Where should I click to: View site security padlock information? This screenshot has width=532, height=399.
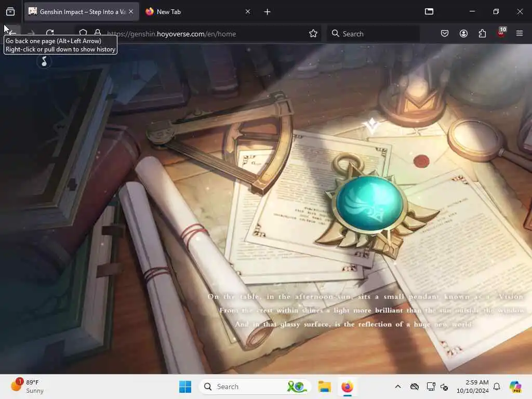click(98, 33)
